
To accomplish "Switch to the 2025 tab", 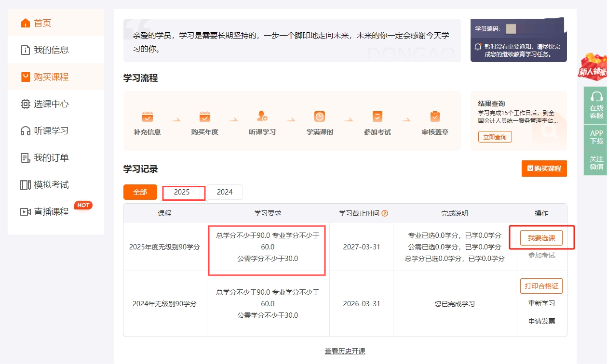I will pos(183,192).
